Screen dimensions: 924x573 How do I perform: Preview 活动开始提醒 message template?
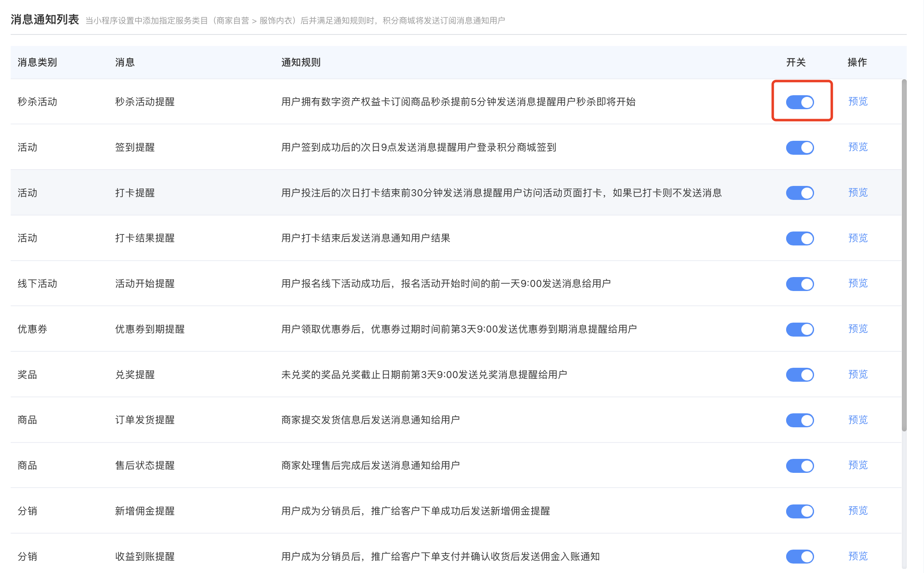[858, 283]
